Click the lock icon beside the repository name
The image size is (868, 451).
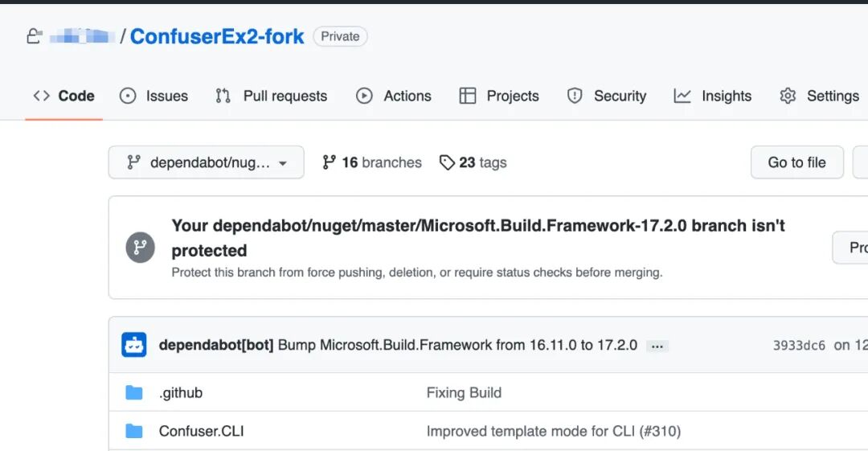coord(35,36)
